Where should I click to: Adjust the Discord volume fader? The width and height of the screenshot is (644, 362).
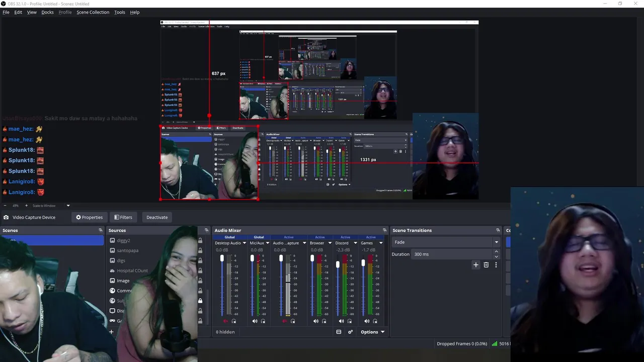[338, 264]
